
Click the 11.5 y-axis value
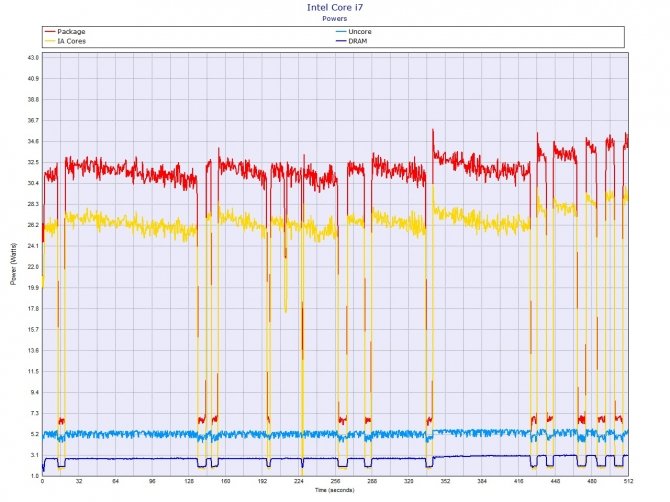pos(34,371)
